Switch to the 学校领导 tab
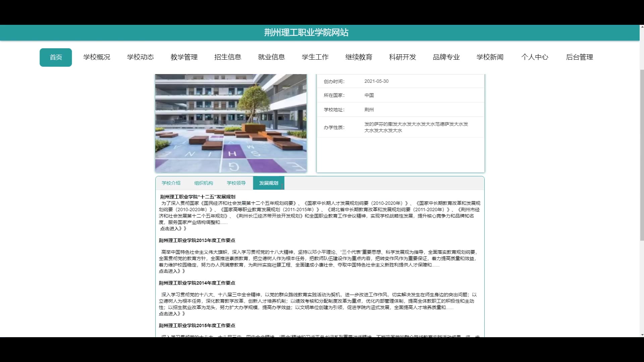644x362 pixels. pos(236,183)
